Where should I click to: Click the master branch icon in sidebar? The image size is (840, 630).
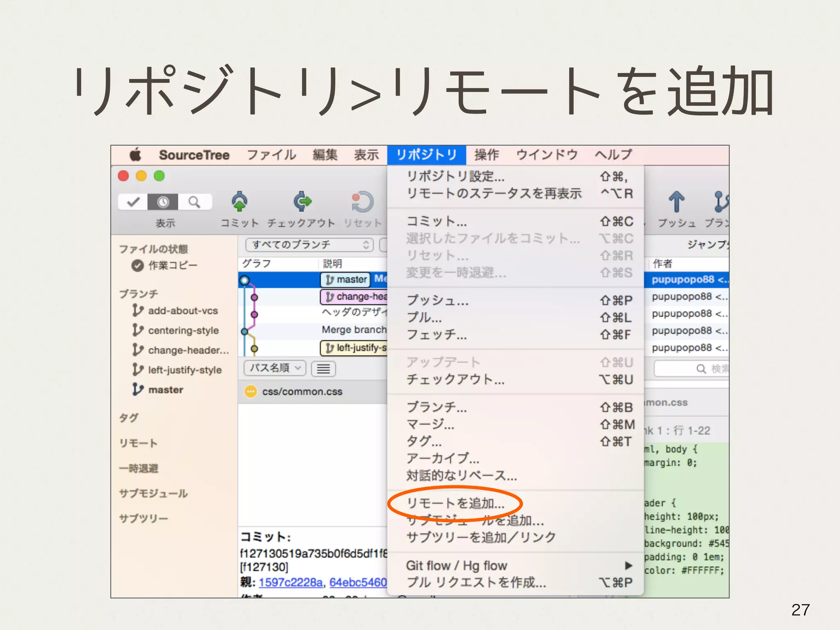pos(138,389)
